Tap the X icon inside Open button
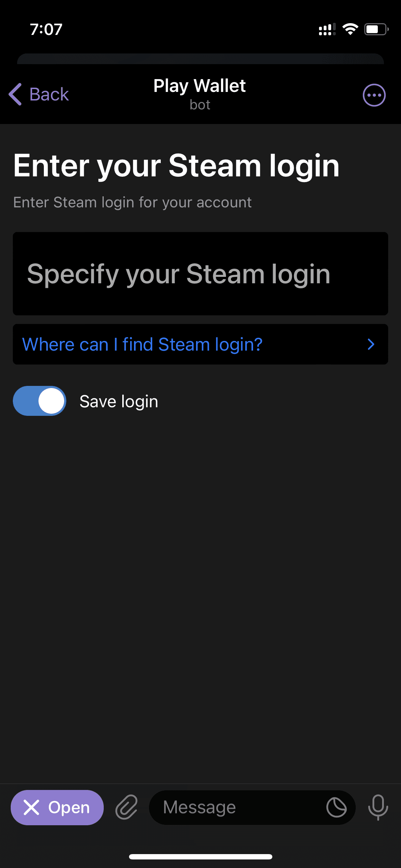 point(31,807)
